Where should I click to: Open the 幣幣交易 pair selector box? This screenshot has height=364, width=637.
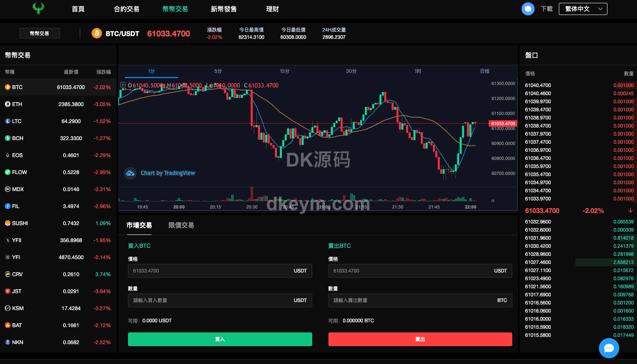pos(40,33)
